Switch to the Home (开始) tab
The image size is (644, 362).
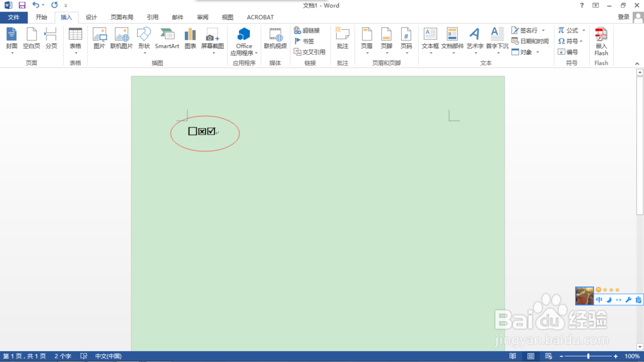(x=41, y=17)
